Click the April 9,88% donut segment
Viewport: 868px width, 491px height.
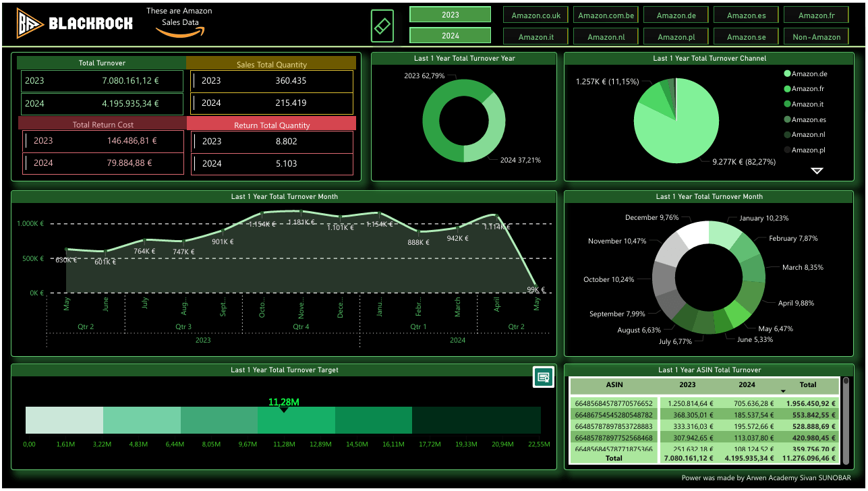tap(751, 293)
